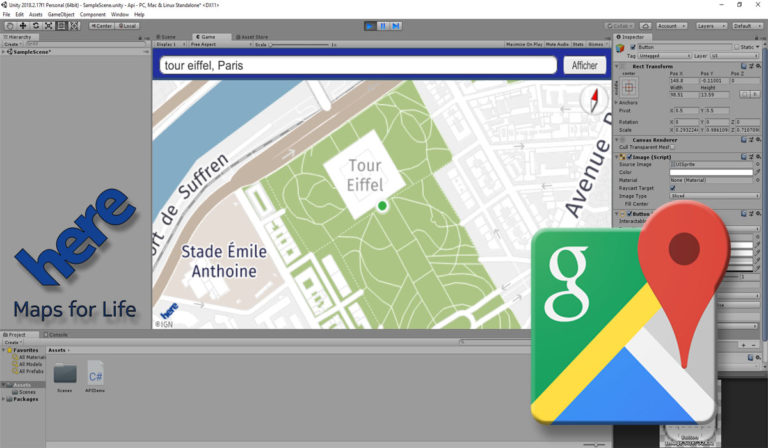Click the green location marker on map

(382, 206)
